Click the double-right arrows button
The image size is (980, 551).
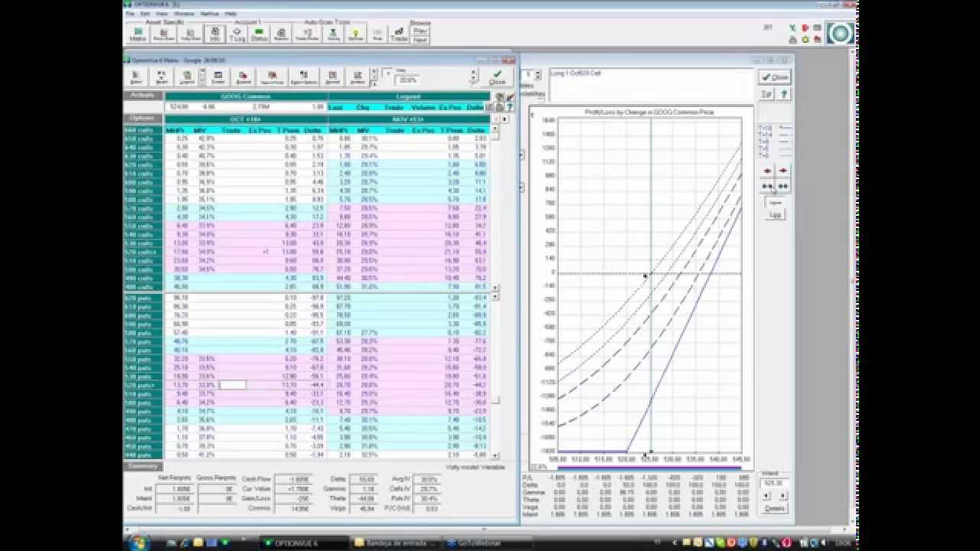(x=782, y=186)
